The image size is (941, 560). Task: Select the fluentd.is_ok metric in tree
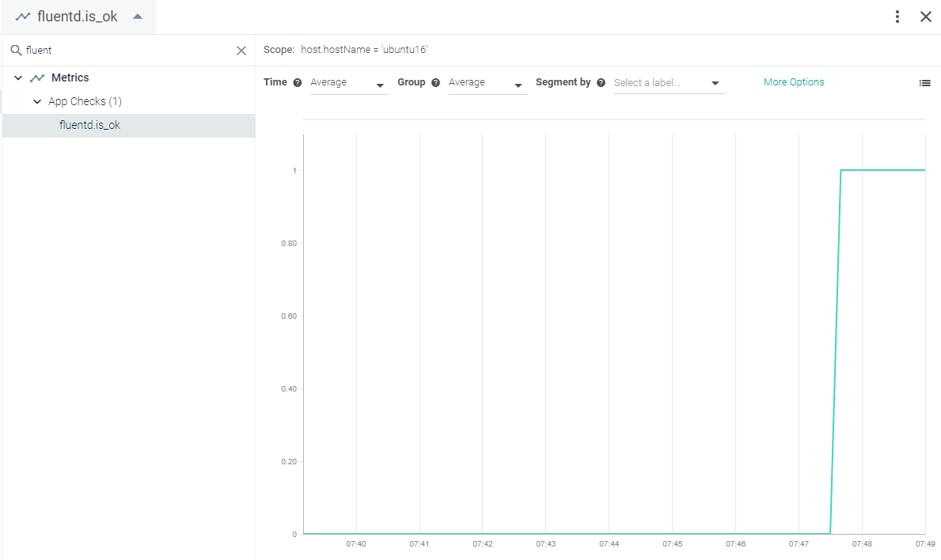click(128, 125)
